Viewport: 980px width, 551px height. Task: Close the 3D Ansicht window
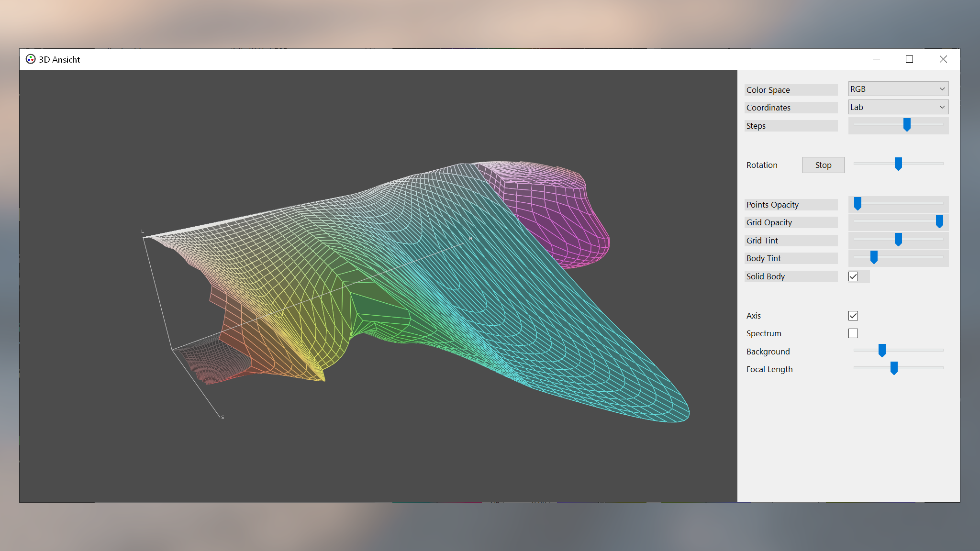(943, 59)
